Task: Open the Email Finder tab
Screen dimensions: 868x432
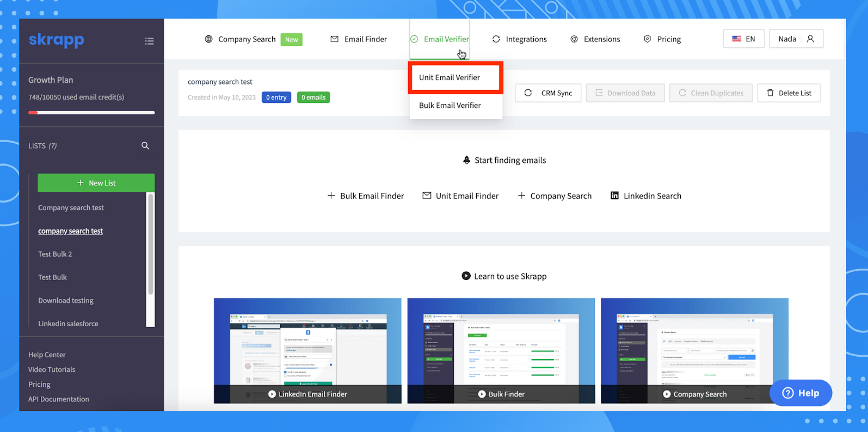Action: 359,39
